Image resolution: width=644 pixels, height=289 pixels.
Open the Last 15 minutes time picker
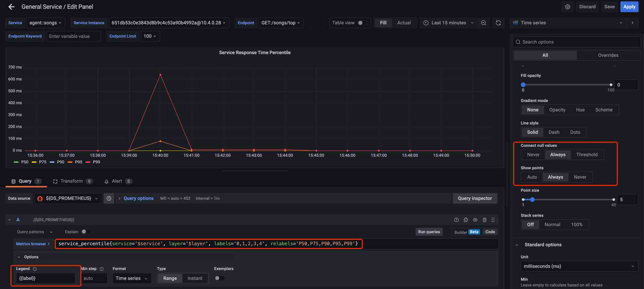448,23
